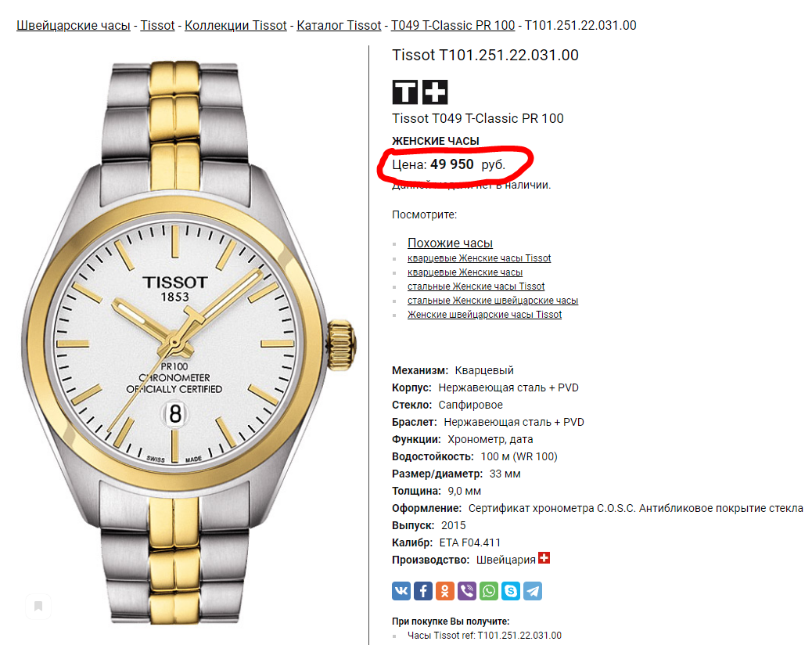Open the Каталог Tissot breadcrumb link
Viewport: 812px width, 645px height.
pos(339,25)
